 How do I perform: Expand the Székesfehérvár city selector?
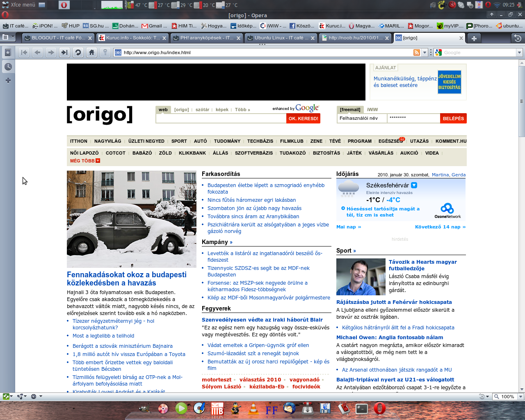tap(414, 185)
